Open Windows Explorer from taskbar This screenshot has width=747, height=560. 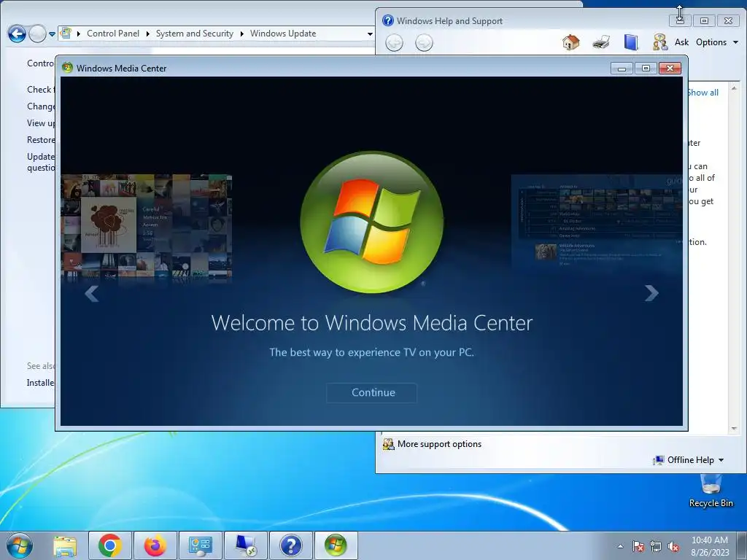(65, 545)
